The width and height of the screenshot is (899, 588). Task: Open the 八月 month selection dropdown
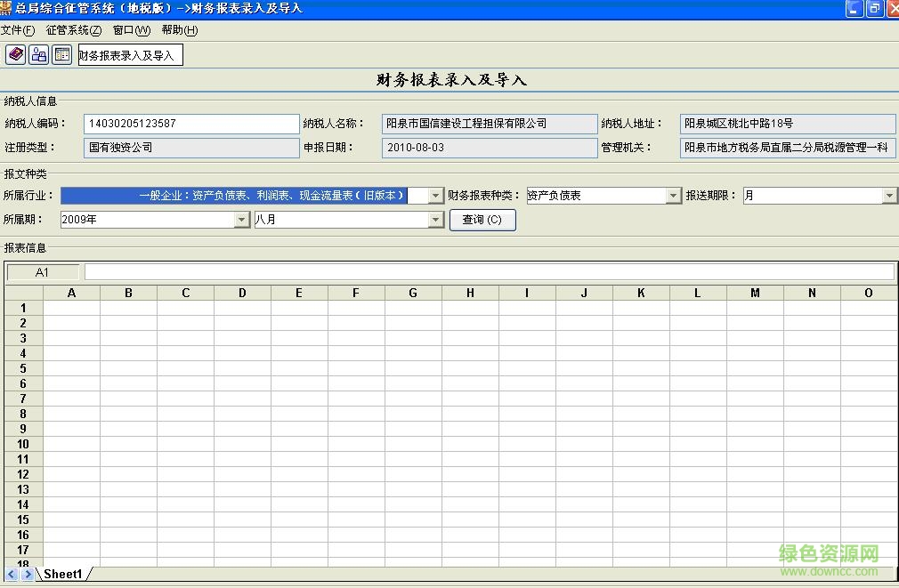[433, 219]
